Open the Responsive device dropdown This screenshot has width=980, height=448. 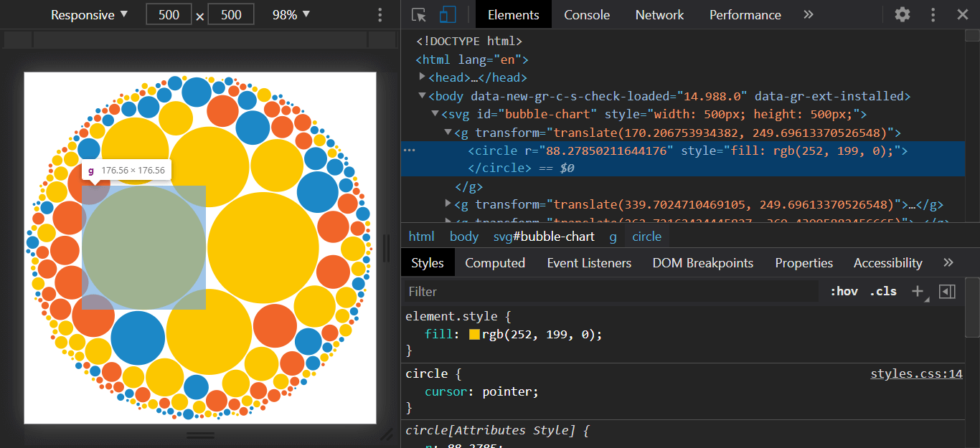(x=89, y=15)
